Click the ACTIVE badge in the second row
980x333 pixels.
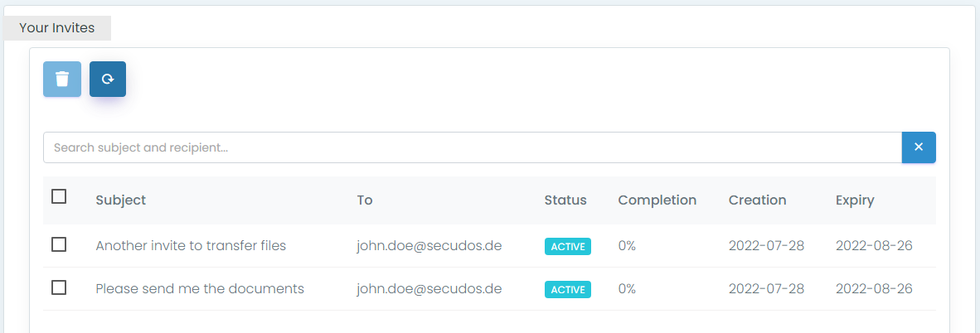(x=568, y=290)
